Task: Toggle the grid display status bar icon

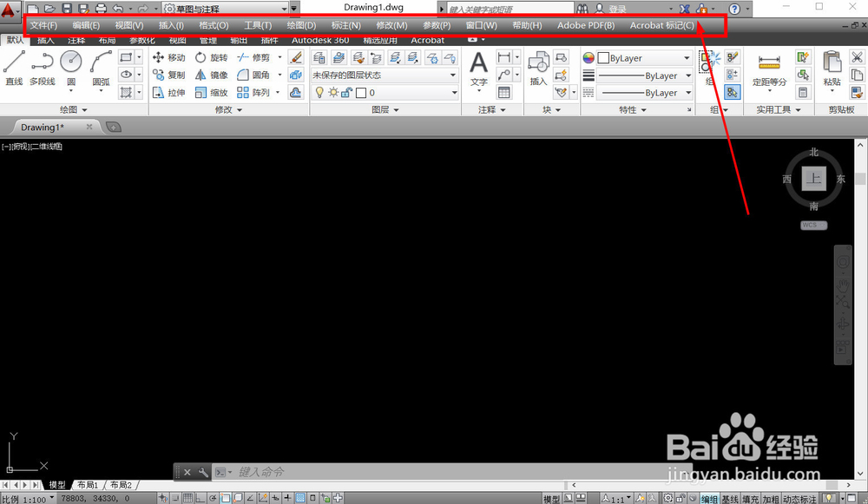Action: click(x=188, y=498)
